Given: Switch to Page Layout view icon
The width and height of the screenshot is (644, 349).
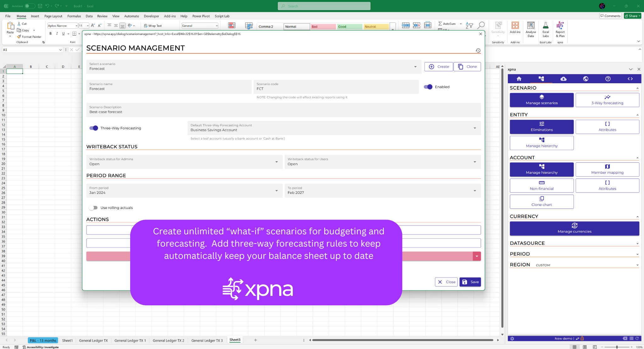Looking at the screenshot, I should click(585, 347).
